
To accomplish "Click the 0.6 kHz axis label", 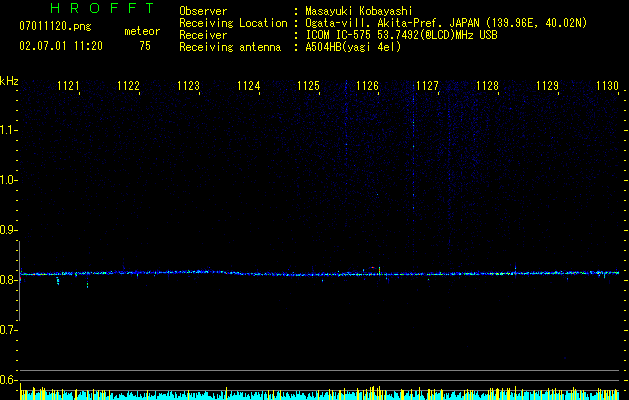I will [8, 380].
